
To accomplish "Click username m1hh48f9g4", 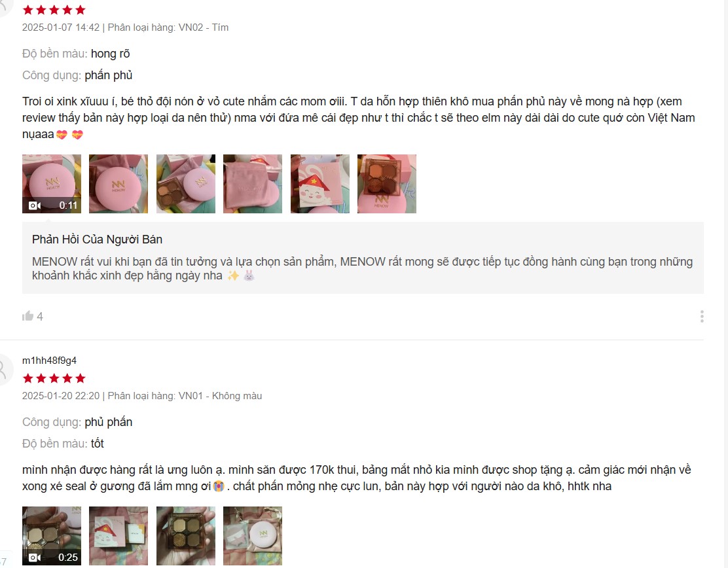I will pyautogui.click(x=49, y=361).
